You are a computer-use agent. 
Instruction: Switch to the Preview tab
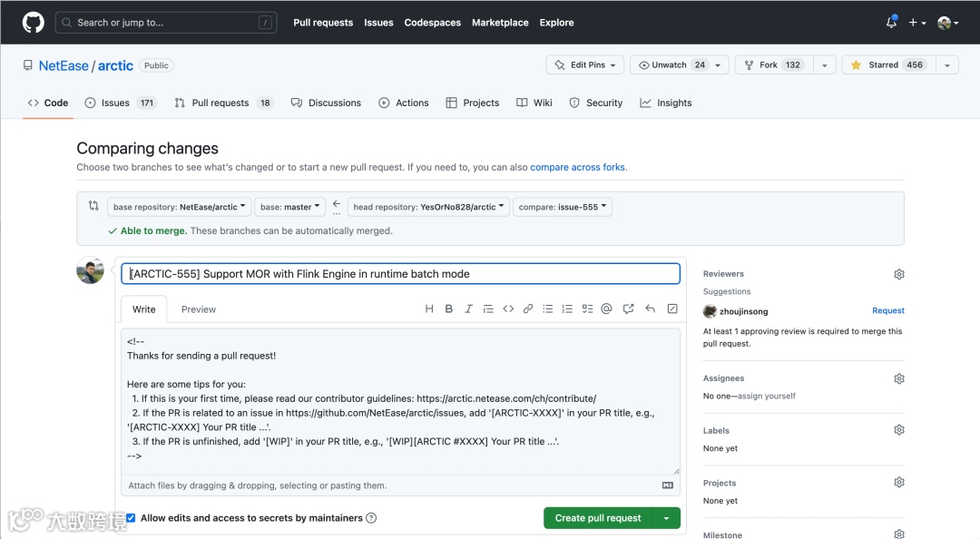point(198,309)
